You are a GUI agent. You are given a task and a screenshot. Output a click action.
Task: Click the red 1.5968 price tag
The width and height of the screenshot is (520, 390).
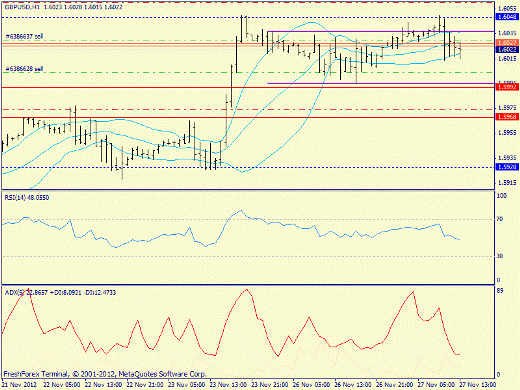tap(507, 117)
